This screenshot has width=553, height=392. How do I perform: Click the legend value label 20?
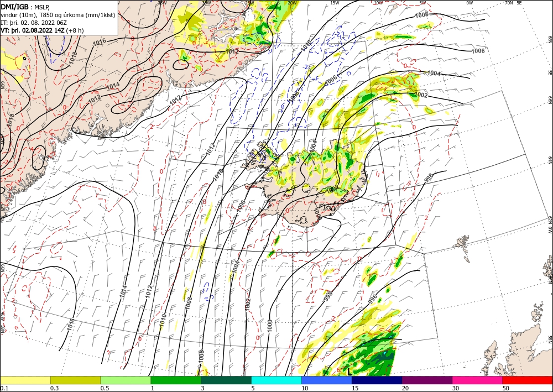point(405,388)
